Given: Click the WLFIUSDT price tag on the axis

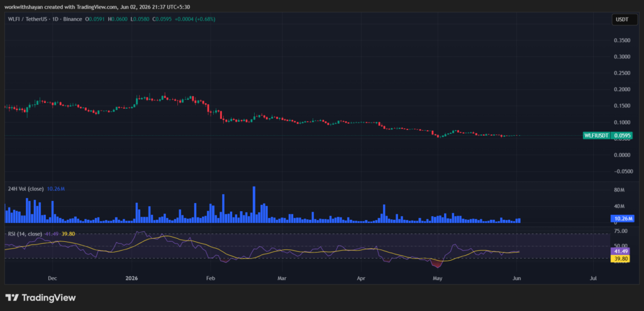Looking at the screenshot, I should point(597,136).
